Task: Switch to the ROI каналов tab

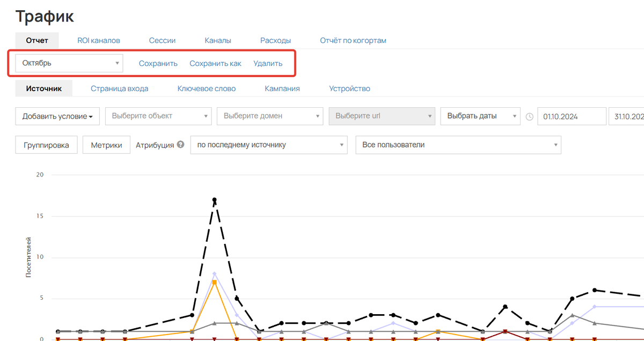Action: point(99,41)
